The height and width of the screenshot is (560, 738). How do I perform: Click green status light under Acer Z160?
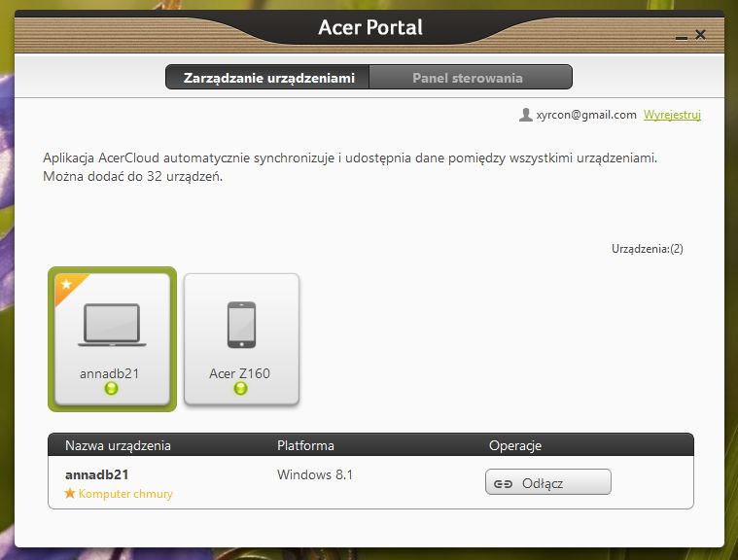240,389
